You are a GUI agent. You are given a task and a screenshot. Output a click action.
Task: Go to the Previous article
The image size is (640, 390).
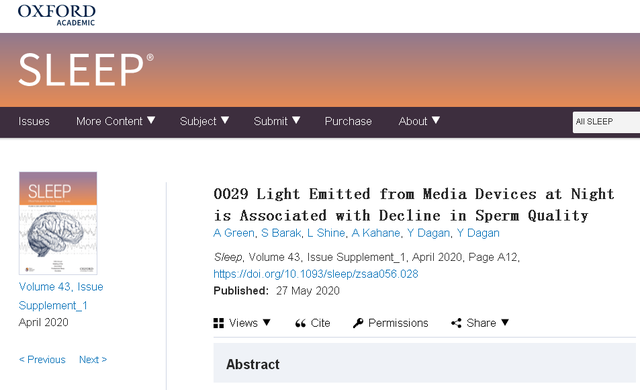[x=42, y=359]
